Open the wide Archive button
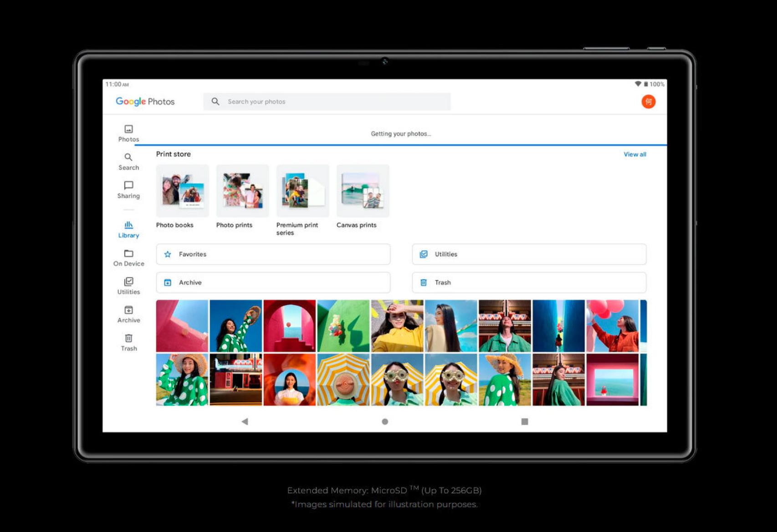 (x=273, y=282)
